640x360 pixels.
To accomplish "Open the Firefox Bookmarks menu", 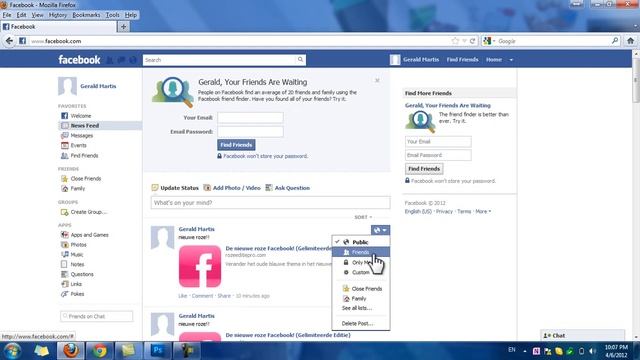I will pyautogui.click(x=86, y=15).
